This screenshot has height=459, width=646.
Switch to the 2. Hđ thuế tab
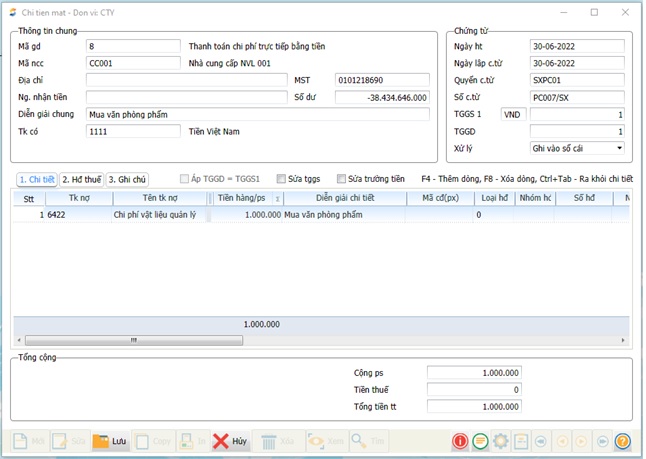pos(82,179)
